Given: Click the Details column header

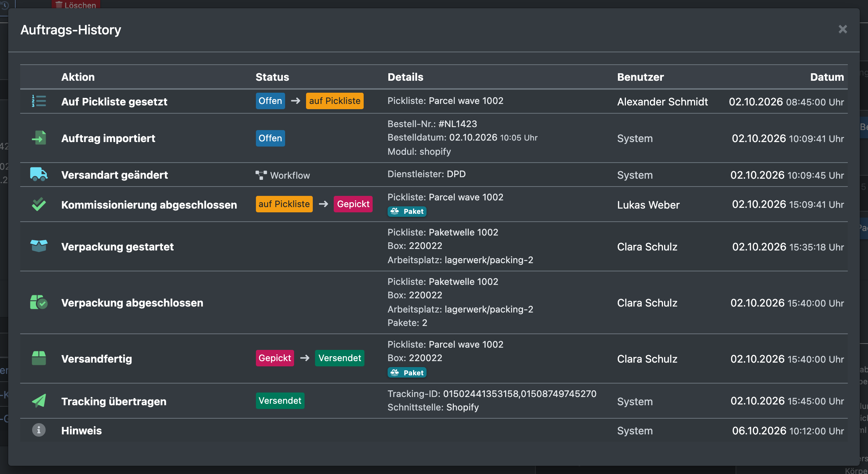Looking at the screenshot, I should click(406, 77).
